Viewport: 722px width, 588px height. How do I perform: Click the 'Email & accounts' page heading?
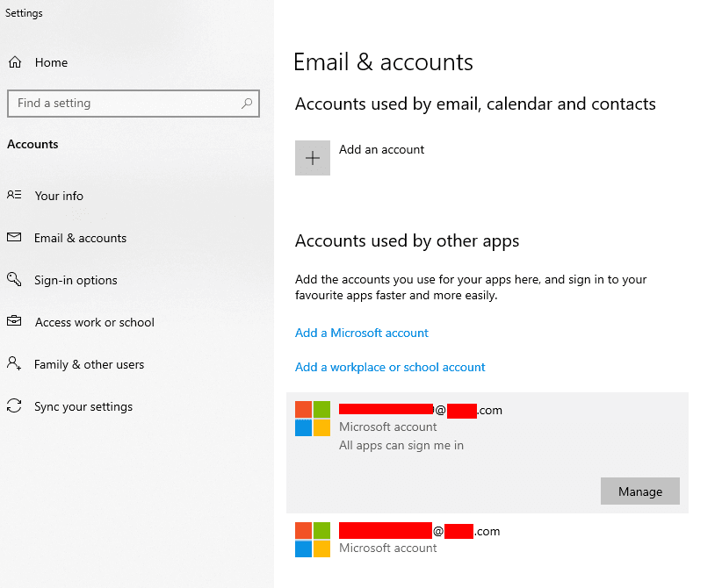[383, 62]
